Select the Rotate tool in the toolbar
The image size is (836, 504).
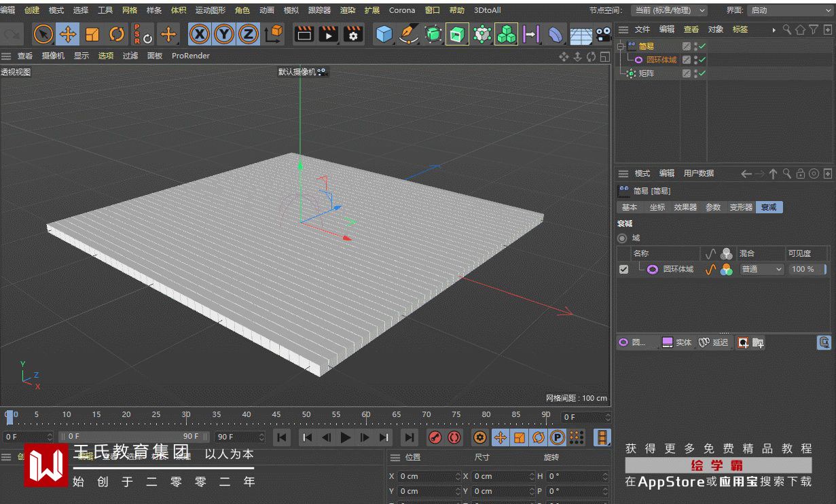click(117, 34)
